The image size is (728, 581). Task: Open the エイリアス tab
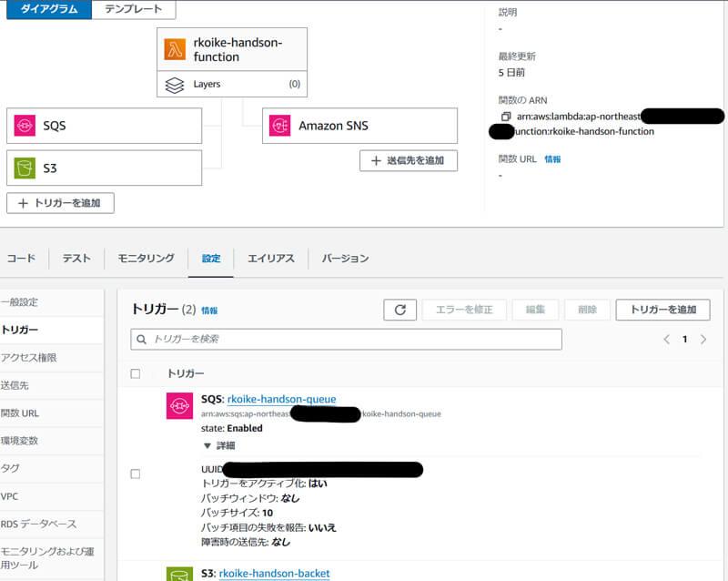coord(270,259)
